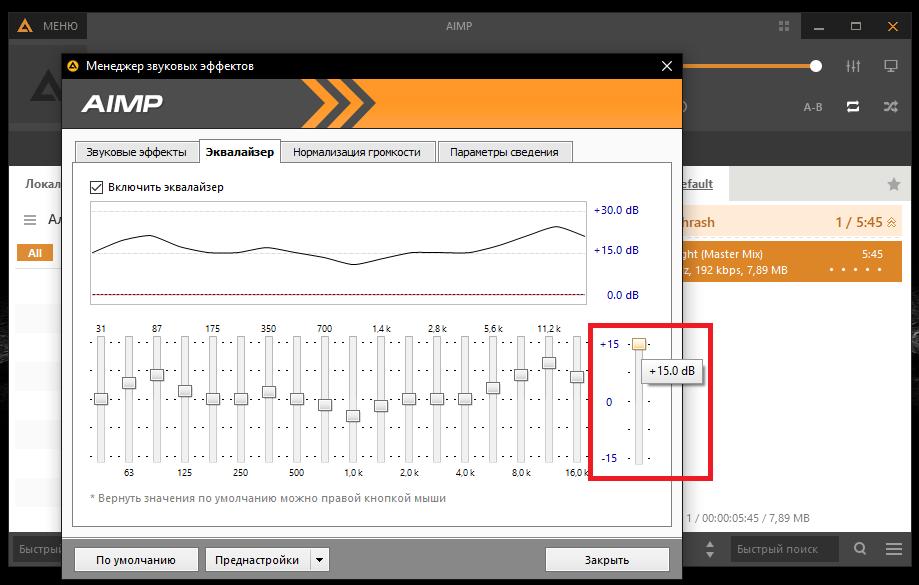Click the 11,2k equalizer slider handle
This screenshot has width=919, height=585.
click(x=549, y=363)
